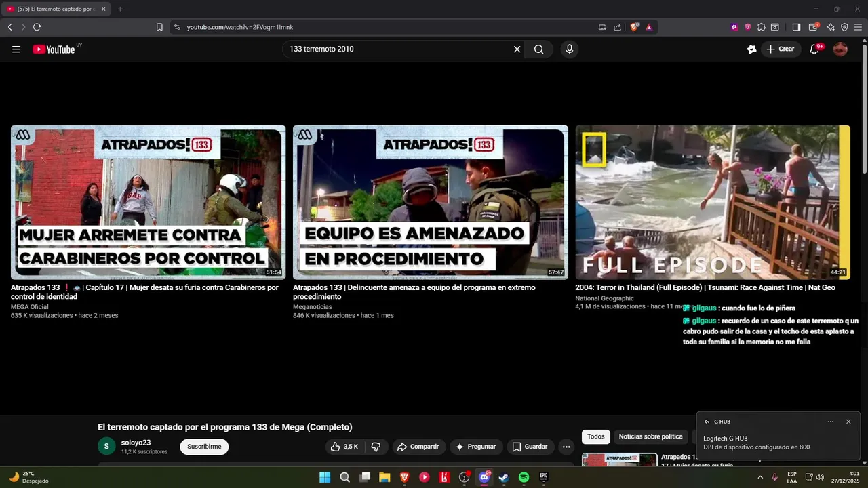View site information next to the URL
Viewport: 868px width, 488px height.
(177, 27)
